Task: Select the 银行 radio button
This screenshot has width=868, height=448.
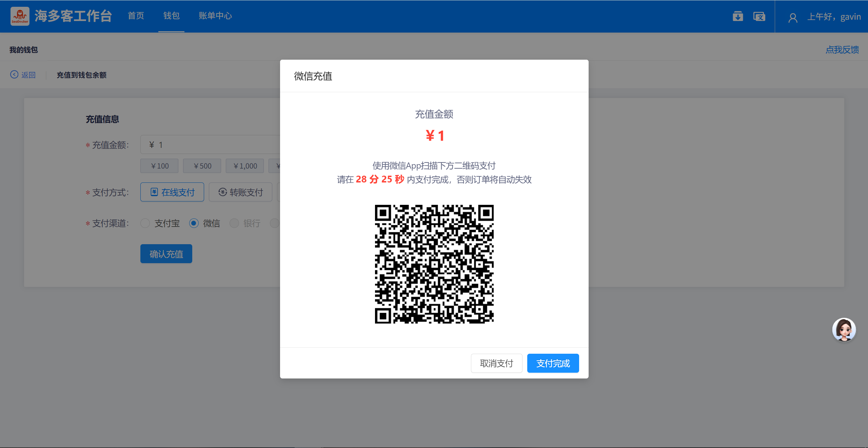Action: (x=234, y=223)
